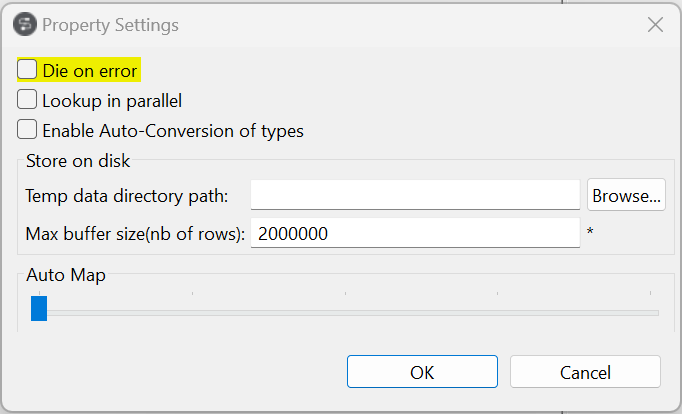
Task: Click the Enable Auto-Conversion of types label
Action: click(x=172, y=130)
